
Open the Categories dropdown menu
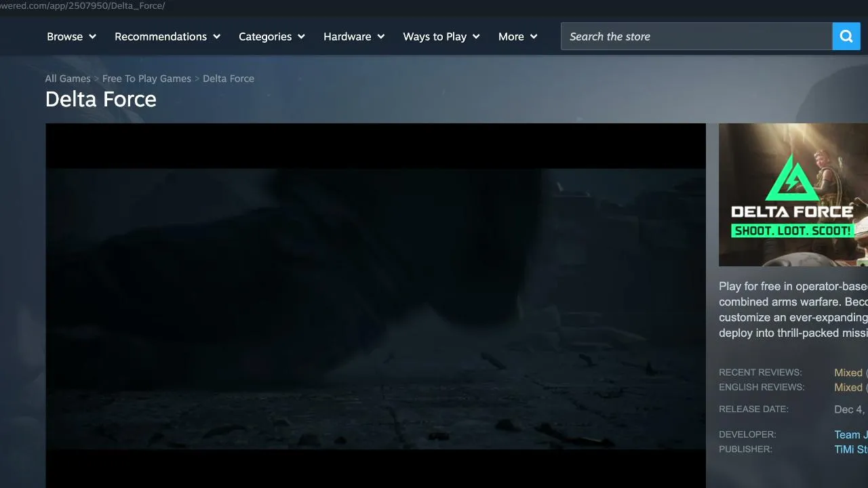[272, 37]
